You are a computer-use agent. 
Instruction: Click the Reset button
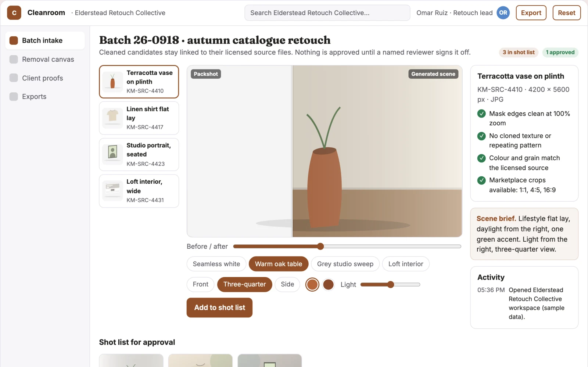pos(566,13)
